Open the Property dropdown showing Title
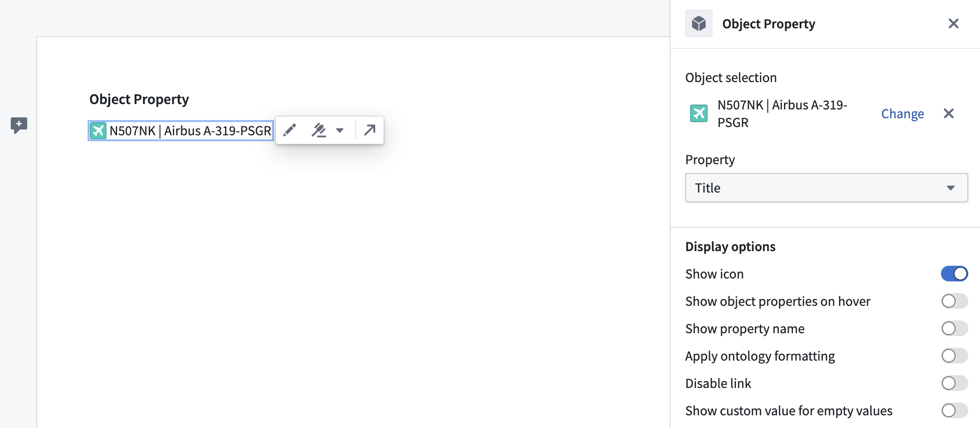The width and height of the screenshot is (980, 428). click(826, 188)
